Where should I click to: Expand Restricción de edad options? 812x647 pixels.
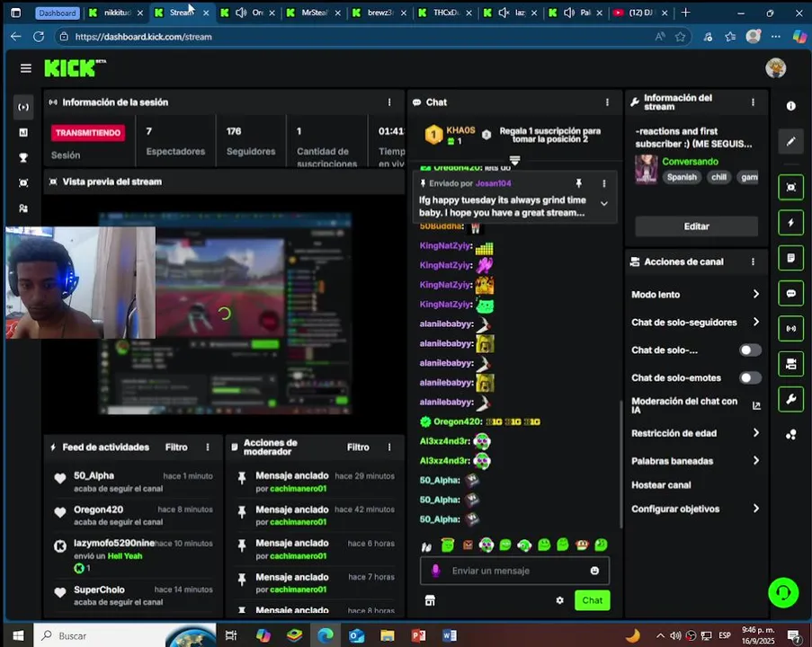(755, 433)
